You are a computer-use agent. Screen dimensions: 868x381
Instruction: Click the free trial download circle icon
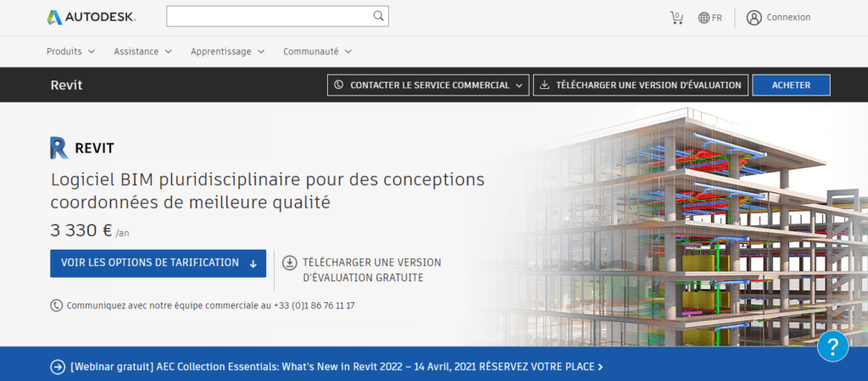click(x=290, y=262)
